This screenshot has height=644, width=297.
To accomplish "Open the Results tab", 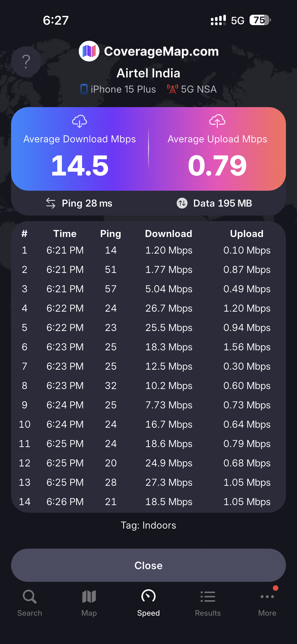I will click(208, 603).
